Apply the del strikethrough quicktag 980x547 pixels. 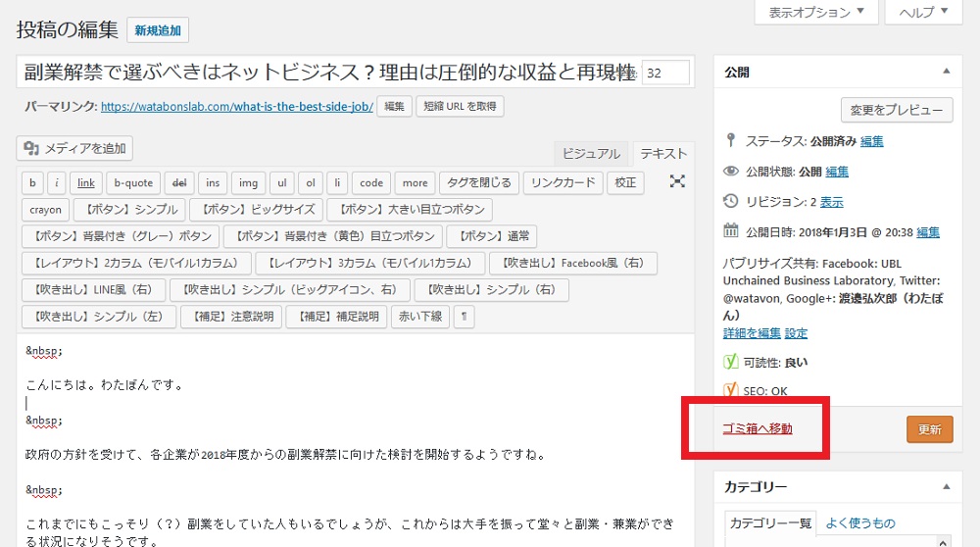(x=179, y=182)
